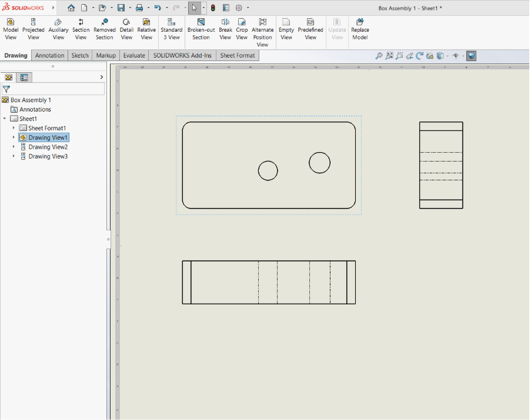531x420 pixels.
Task: Expand the Drawing View1 node
Action: (x=14, y=137)
